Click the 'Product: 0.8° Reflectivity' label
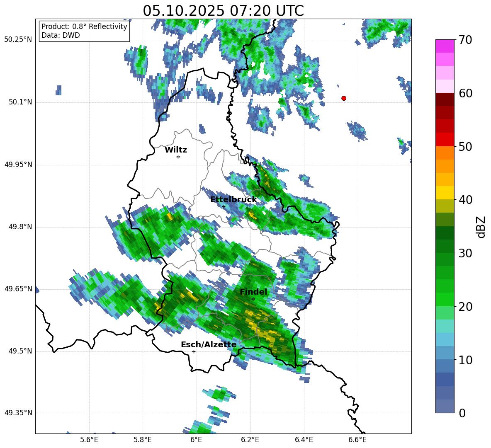 84,27
